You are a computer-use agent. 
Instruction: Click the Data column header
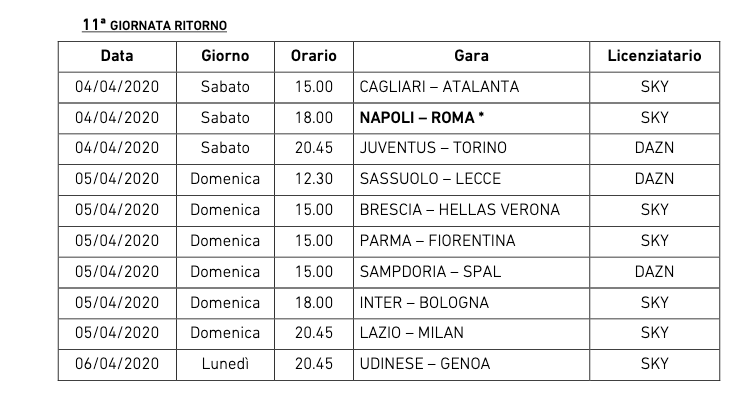[117, 56]
